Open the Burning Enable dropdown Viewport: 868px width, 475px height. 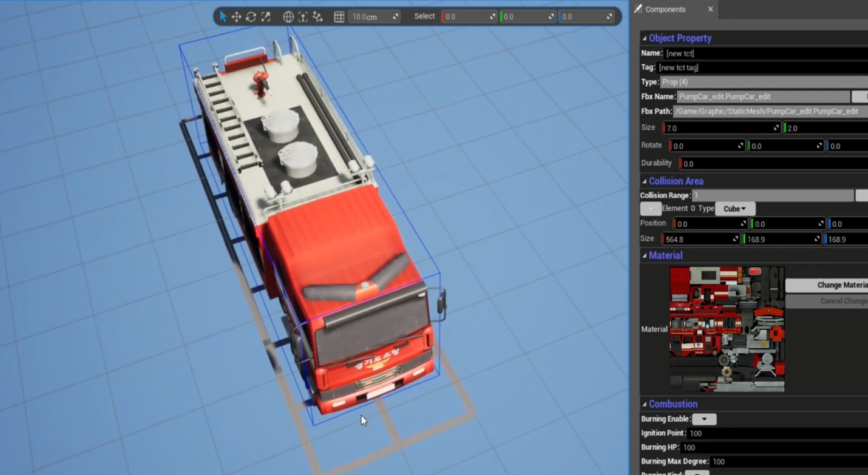704,419
